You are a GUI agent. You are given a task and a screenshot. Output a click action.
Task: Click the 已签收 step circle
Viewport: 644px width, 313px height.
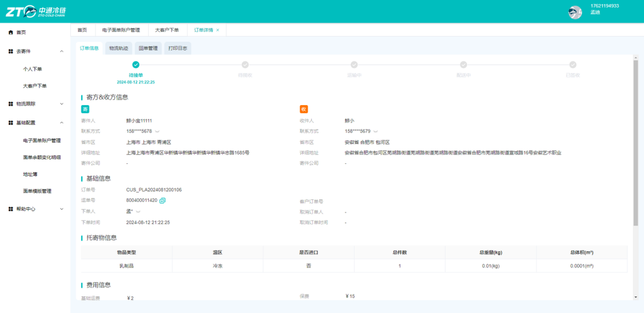tap(573, 65)
